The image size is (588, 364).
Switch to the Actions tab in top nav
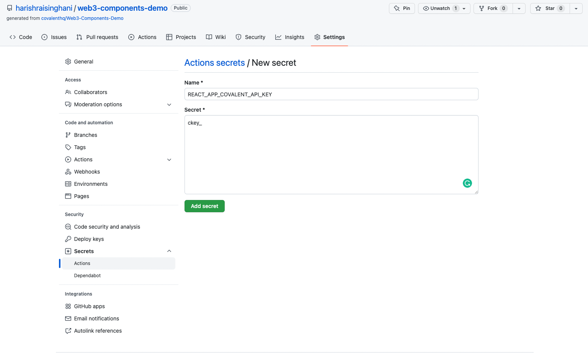pos(142,37)
